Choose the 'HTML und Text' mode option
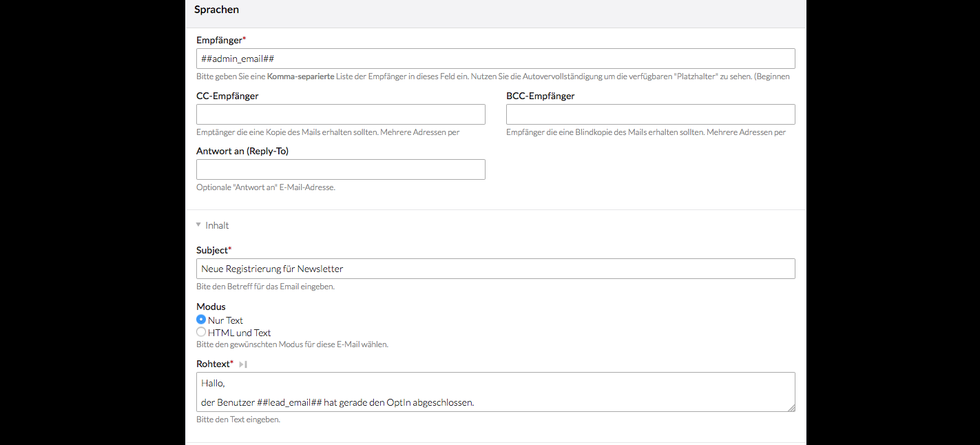The width and height of the screenshot is (980, 445). pyautogui.click(x=201, y=332)
